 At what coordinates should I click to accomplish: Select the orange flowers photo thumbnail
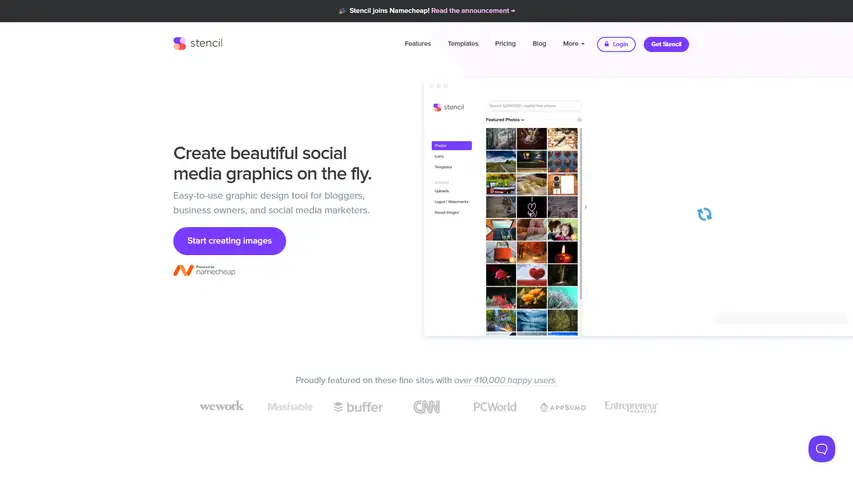[x=531, y=298]
